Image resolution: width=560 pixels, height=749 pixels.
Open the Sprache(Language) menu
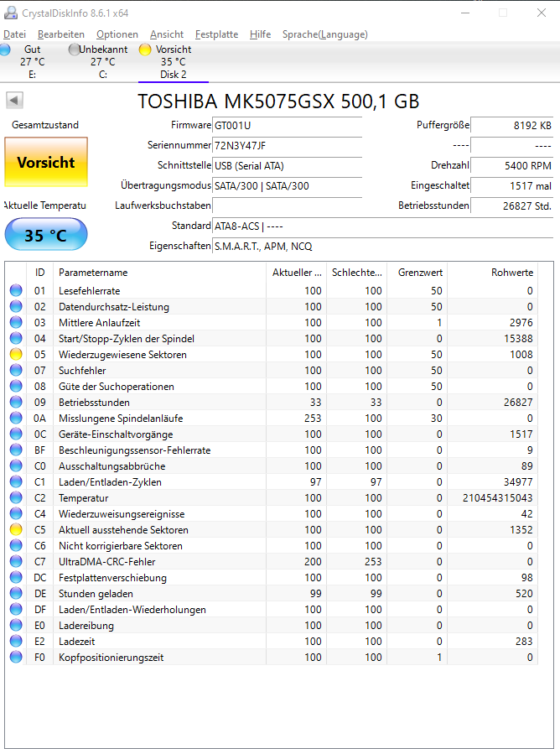click(325, 34)
